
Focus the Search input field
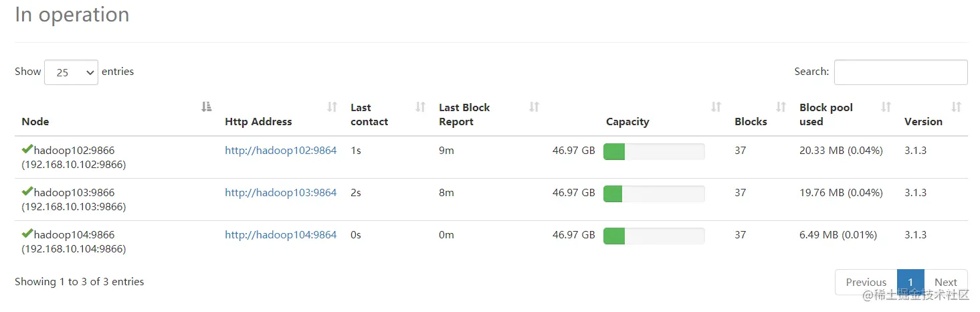[900, 72]
